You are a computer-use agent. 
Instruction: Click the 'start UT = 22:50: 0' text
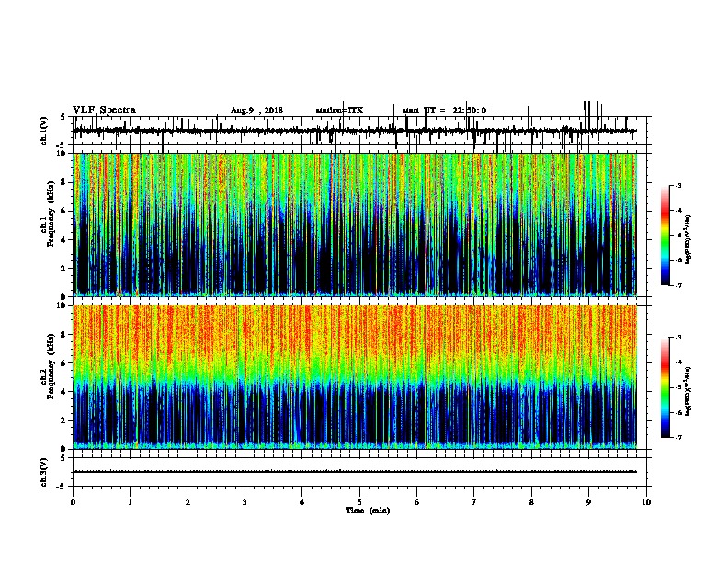click(444, 110)
